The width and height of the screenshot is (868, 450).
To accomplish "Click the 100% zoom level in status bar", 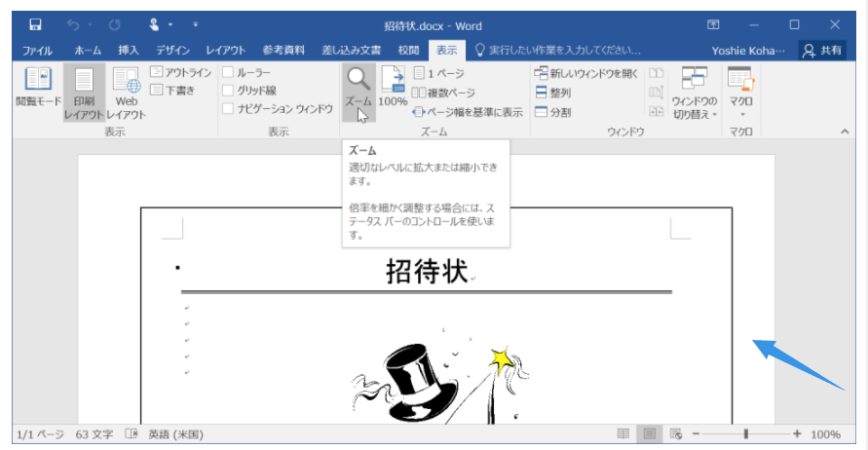I will pyautogui.click(x=825, y=434).
